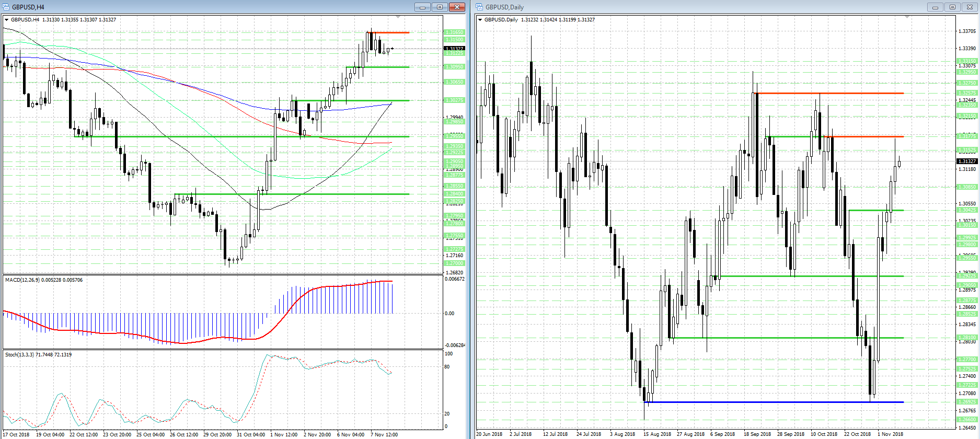Screen dimensions: 980x439
Task: Expand the triangle beside the GBPUSD,H4 label
Action: 7,20
